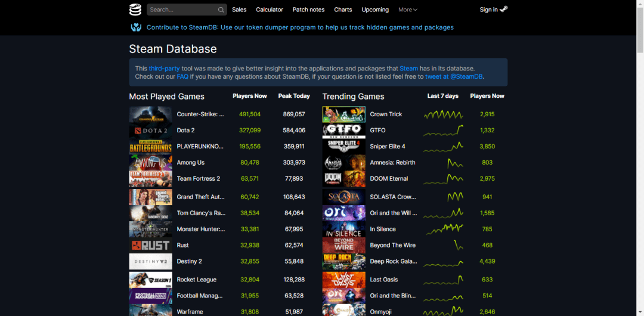Click the Among Us game image

150,162
